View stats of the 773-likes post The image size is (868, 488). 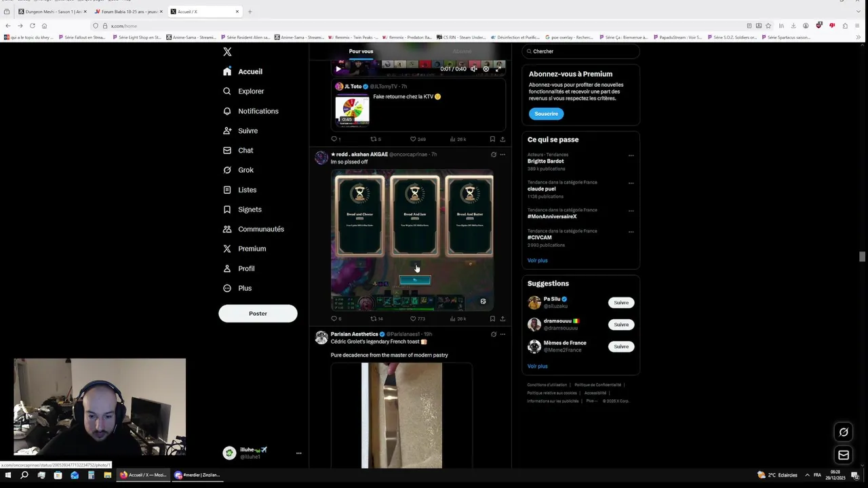tap(458, 319)
